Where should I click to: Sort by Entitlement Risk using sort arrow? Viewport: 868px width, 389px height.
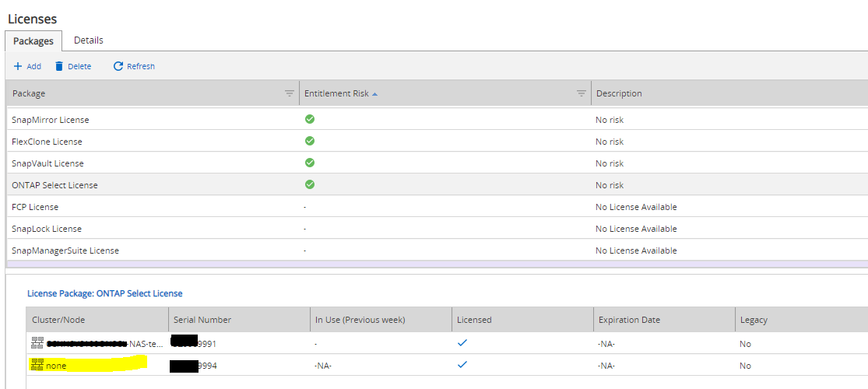pos(375,93)
